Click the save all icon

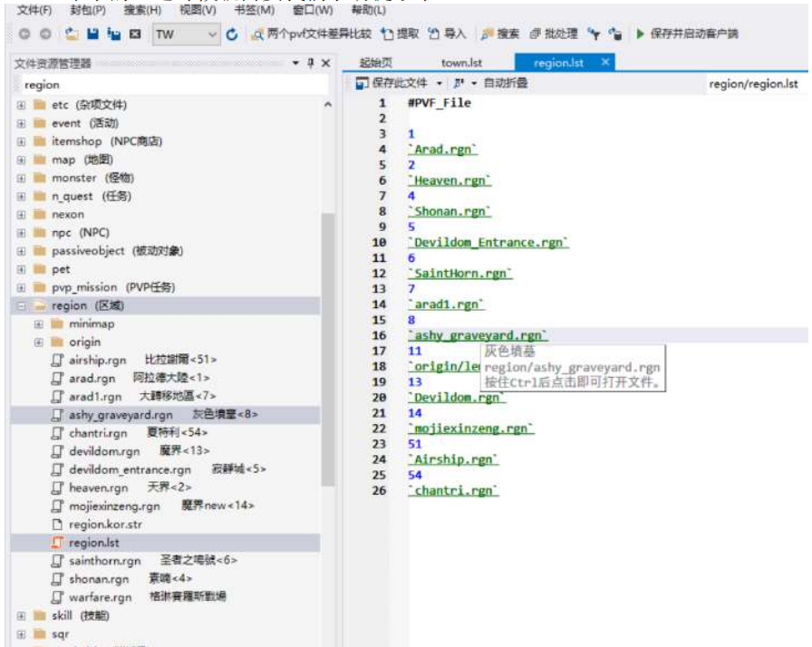(111, 34)
